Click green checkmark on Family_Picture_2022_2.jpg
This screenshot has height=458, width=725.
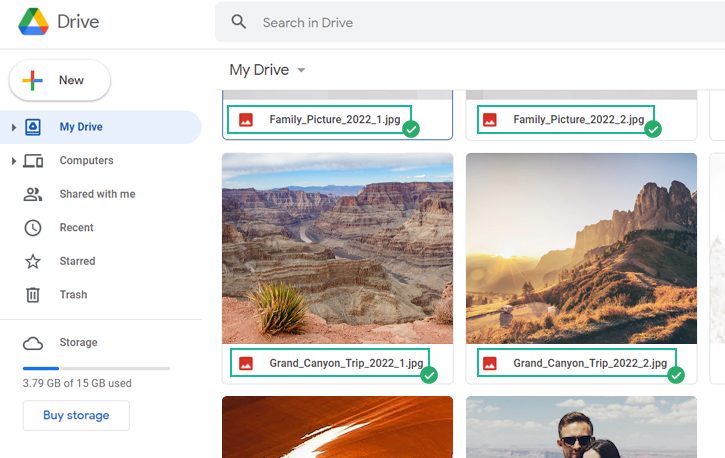coord(653,129)
